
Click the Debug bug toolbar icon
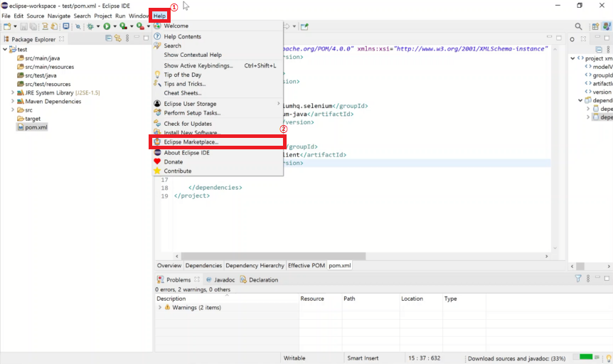(x=90, y=26)
